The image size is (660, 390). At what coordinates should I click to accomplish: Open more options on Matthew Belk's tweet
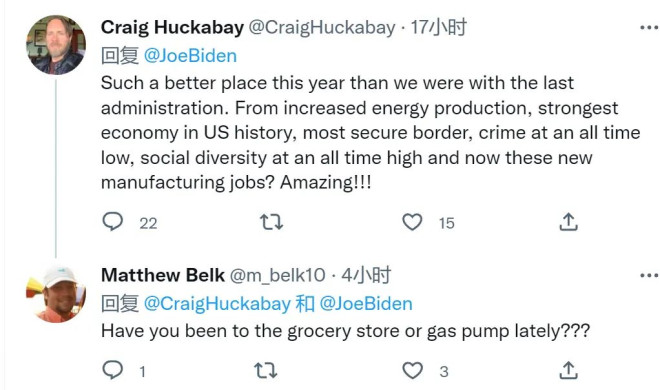click(x=649, y=276)
